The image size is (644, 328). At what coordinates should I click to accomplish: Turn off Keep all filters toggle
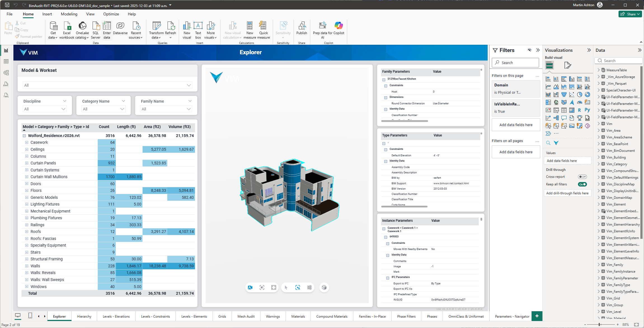[582, 184]
